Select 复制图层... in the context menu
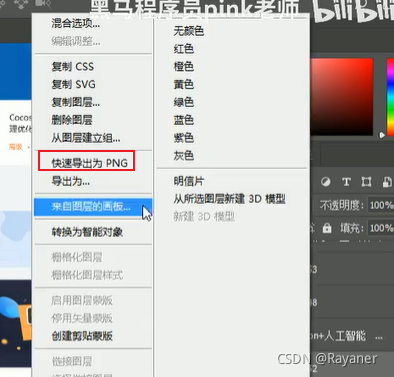 [76, 102]
